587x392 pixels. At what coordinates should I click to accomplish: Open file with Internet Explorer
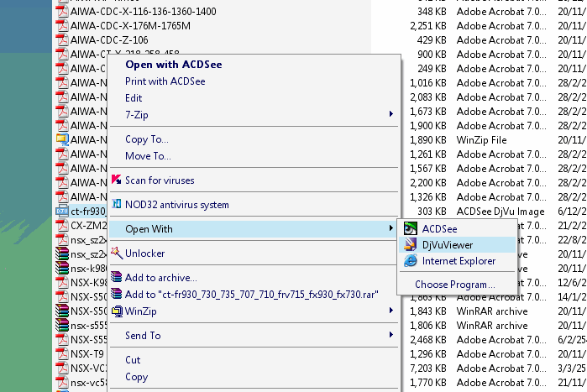pyautogui.click(x=459, y=261)
